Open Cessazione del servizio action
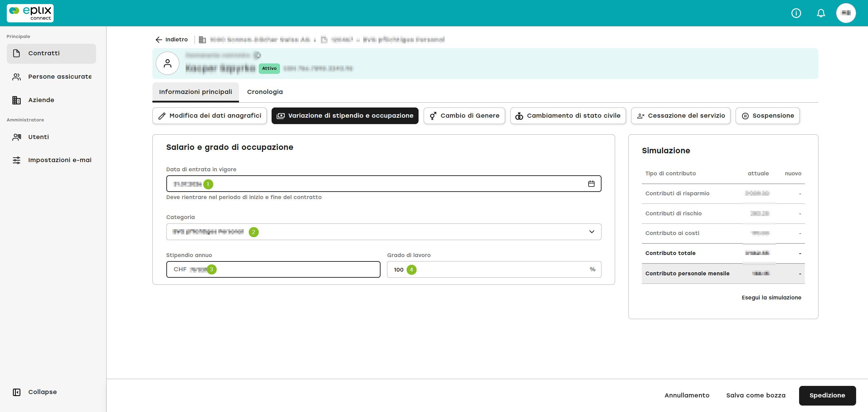Image resolution: width=868 pixels, height=412 pixels. coord(681,116)
